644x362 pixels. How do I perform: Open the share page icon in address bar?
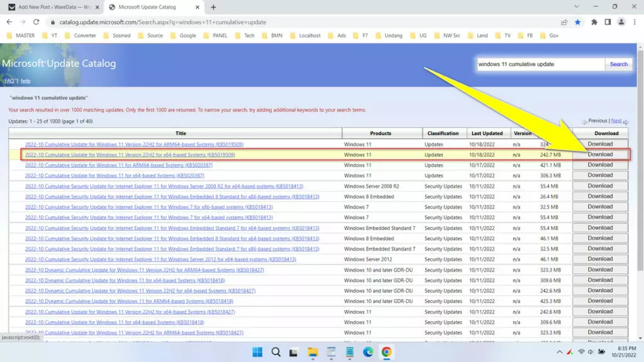pyautogui.click(x=564, y=22)
